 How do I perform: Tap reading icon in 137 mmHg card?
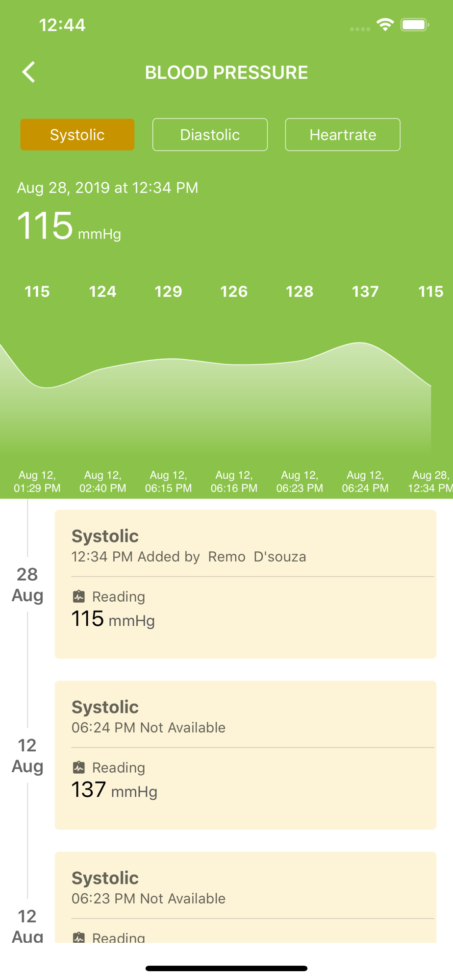point(78,767)
